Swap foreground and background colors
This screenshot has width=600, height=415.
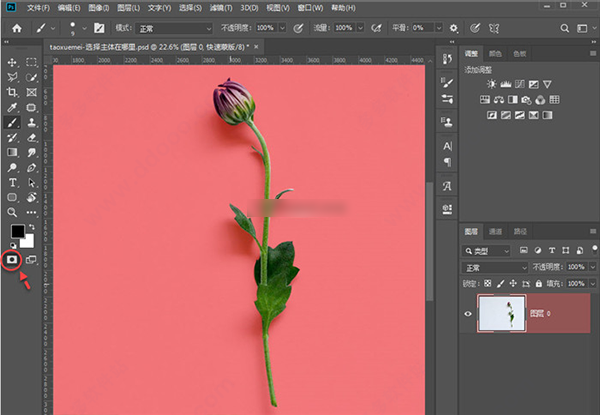tap(31, 228)
